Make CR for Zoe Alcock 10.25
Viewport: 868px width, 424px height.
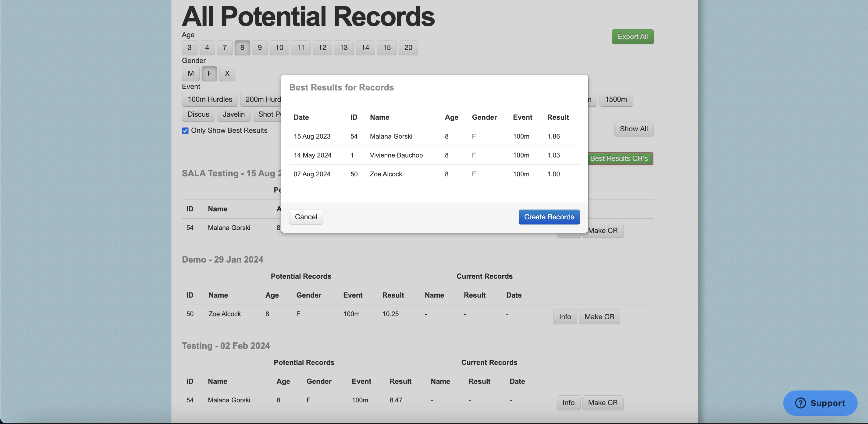click(x=599, y=316)
